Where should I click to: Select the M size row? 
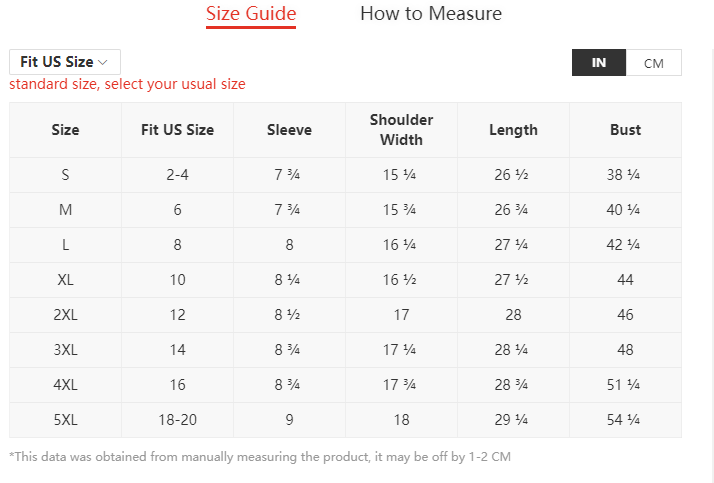pos(65,210)
